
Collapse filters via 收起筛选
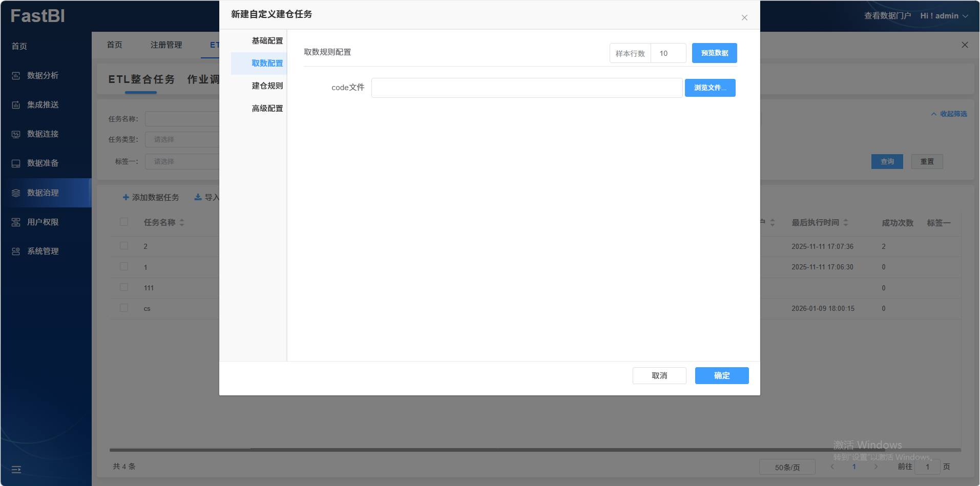pos(949,114)
